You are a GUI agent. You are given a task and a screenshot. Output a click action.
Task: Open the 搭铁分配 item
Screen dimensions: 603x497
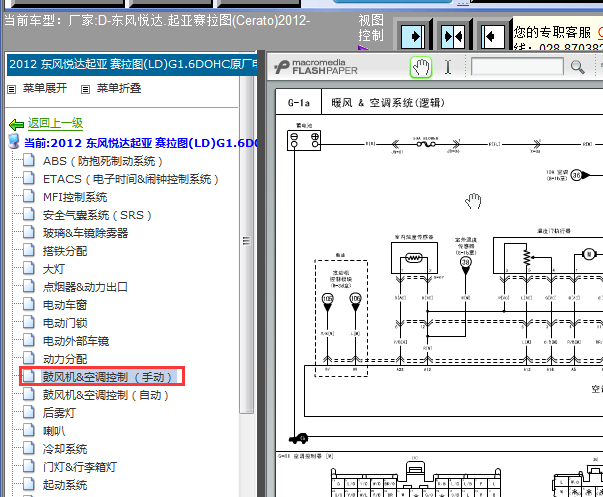[x=65, y=251]
